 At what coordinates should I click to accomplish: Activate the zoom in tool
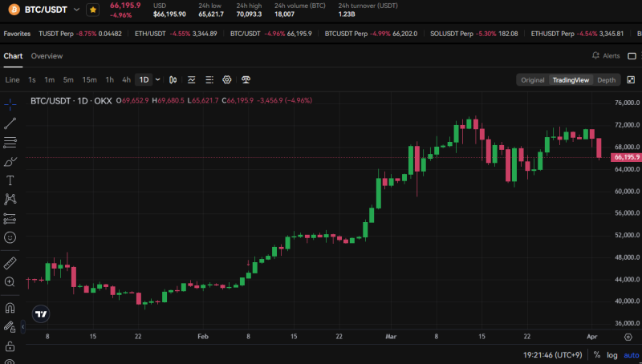[x=10, y=281]
